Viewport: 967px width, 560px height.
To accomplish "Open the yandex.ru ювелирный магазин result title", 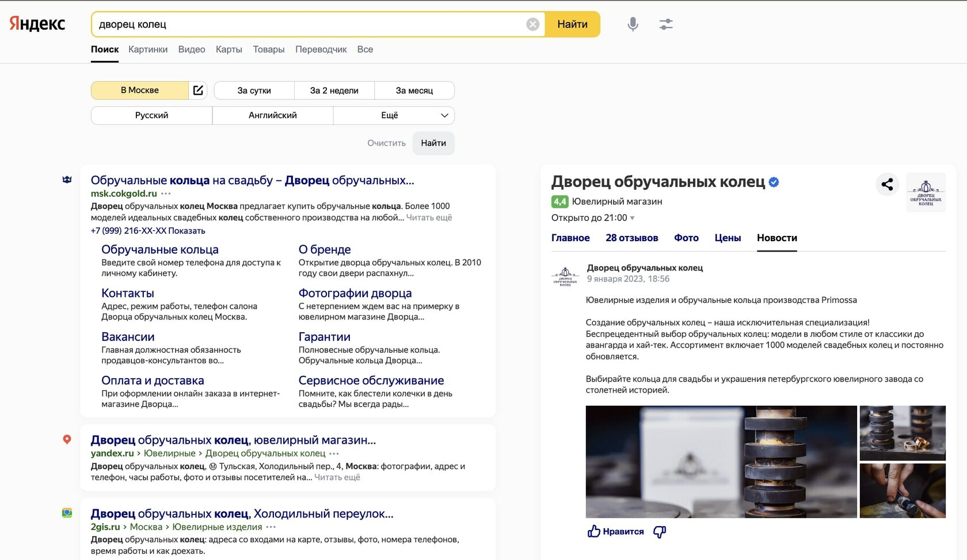I will (x=233, y=440).
